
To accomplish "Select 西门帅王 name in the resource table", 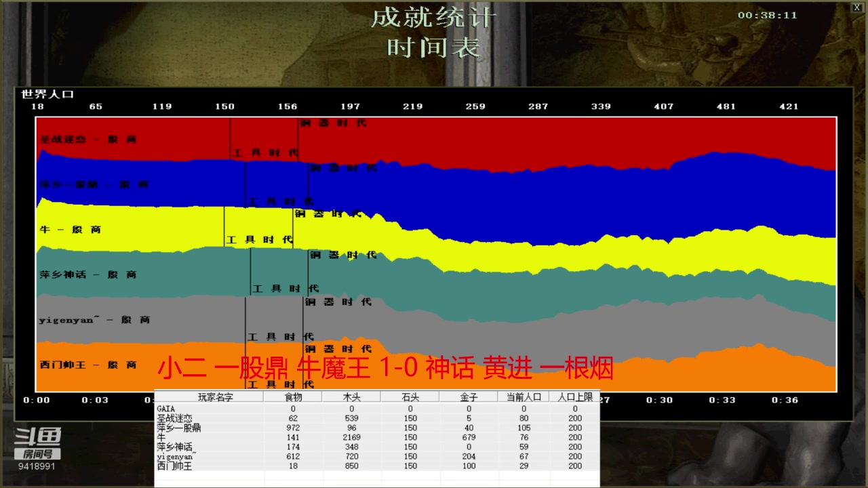I will click(174, 466).
